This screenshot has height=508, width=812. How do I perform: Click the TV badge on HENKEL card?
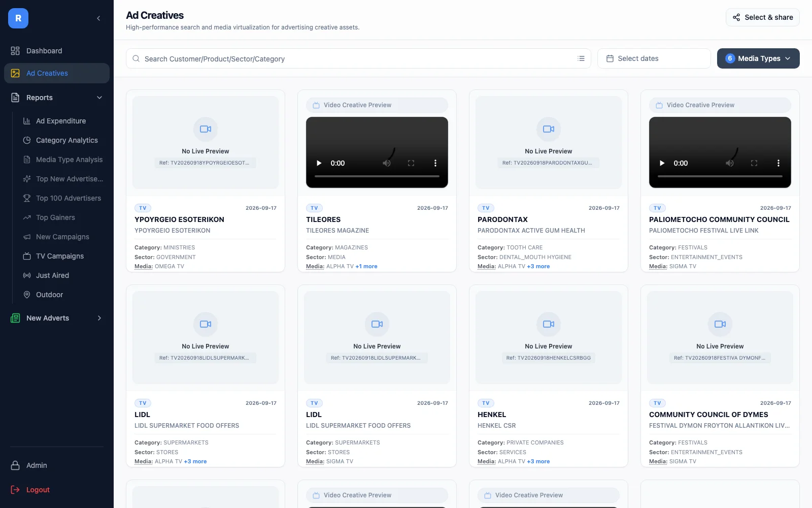point(486,403)
